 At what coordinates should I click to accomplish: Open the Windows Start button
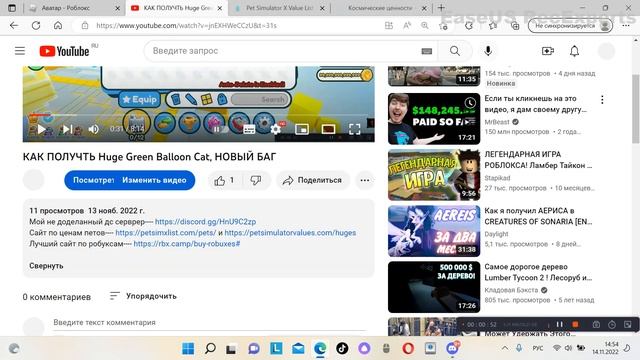188,349
